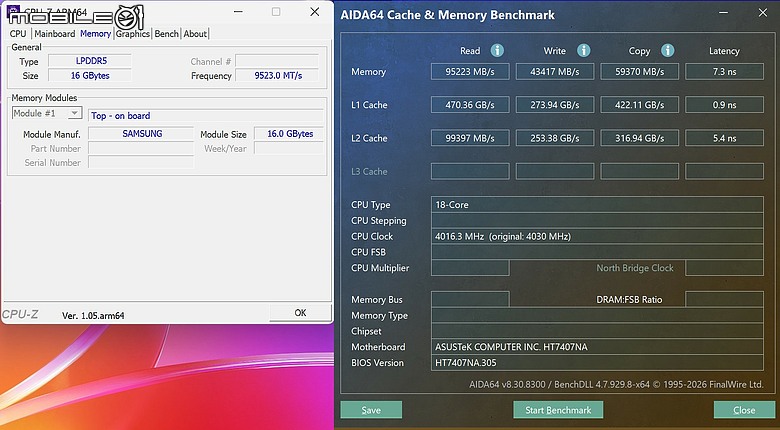Click L1 Cache Copy 422.11 GB/s
The height and width of the screenshot is (430, 780).
(640, 105)
